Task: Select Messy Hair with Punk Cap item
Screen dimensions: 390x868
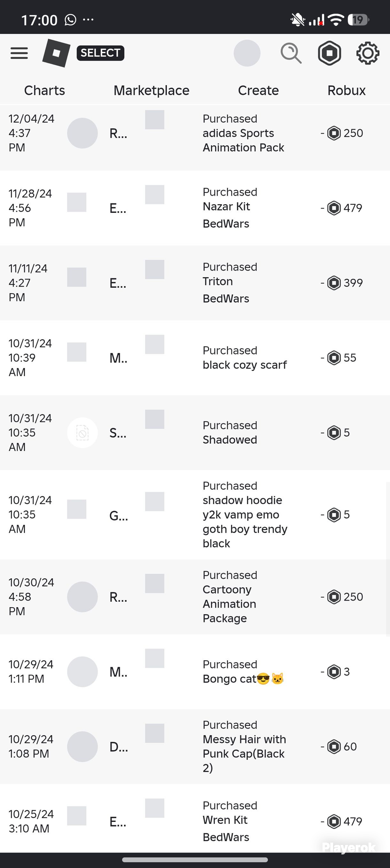Action: click(x=244, y=754)
